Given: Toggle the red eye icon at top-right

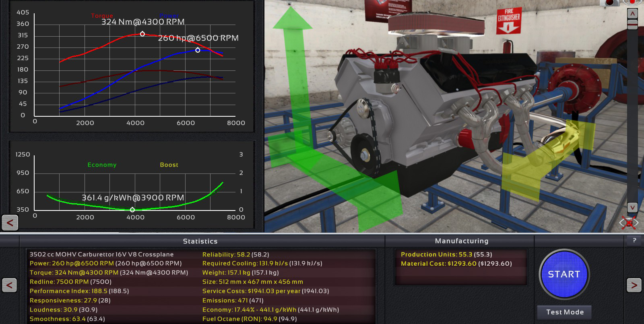Looking at the screenshot, I should [633, 2].
